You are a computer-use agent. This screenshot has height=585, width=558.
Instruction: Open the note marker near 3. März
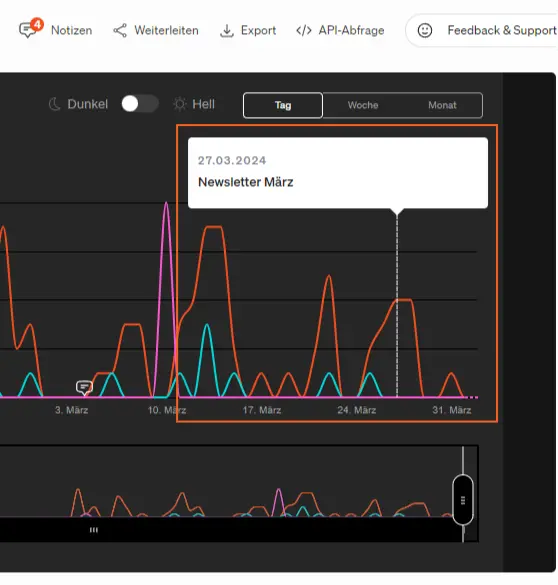(84, 388)
